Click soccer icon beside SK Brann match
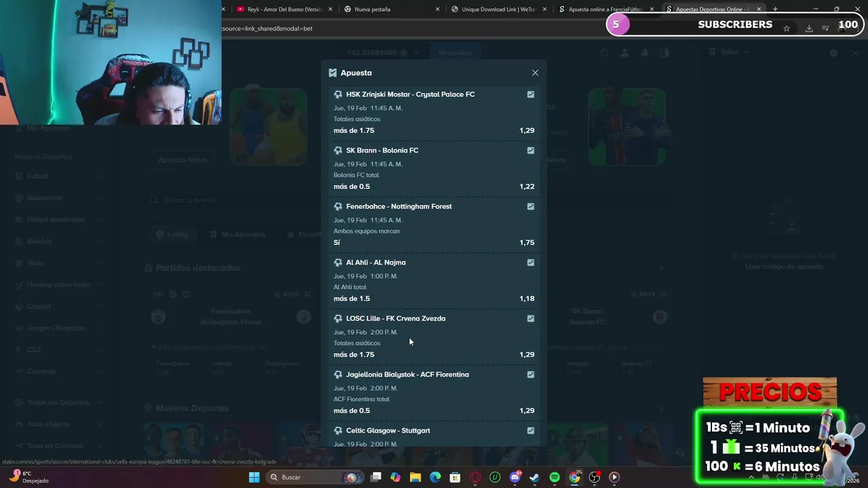Screen dimensions: 868x488 [338, 150]
